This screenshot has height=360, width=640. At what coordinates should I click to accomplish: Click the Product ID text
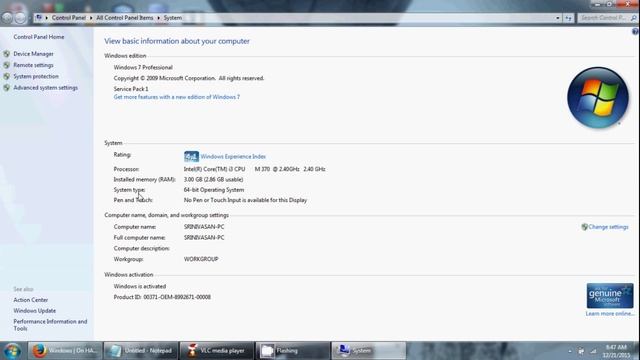162,297
